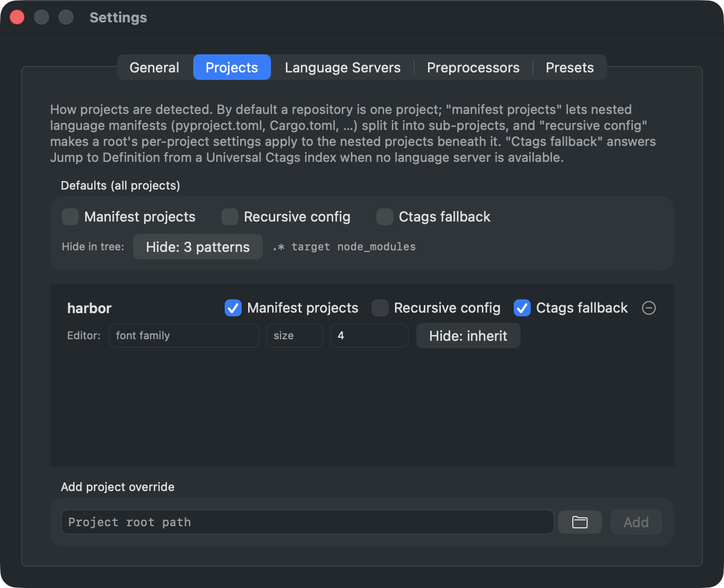The image size is (724, 588).
Task: Select the harbor project name
Action: pyautogui.click(x=89, y=308)
